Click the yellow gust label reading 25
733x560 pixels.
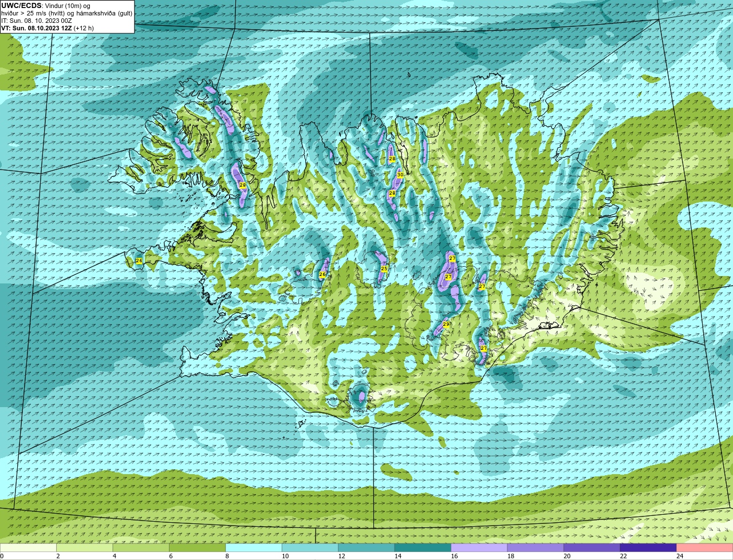384,269
